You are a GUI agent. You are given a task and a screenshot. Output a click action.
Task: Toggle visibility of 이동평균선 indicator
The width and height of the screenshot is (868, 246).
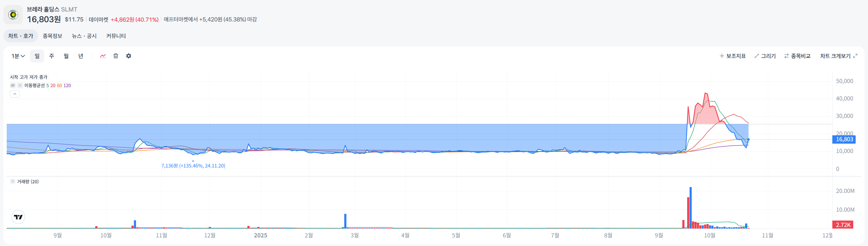[x=12, y=85]
